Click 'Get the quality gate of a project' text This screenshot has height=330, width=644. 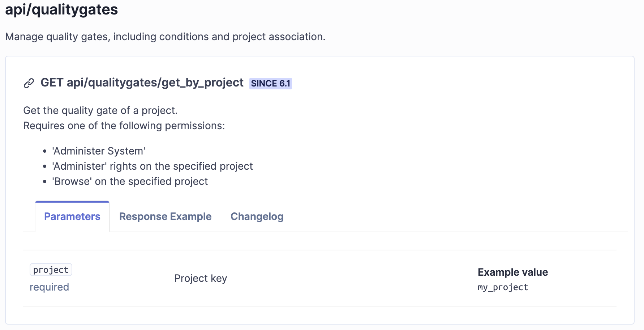point(100,110)
